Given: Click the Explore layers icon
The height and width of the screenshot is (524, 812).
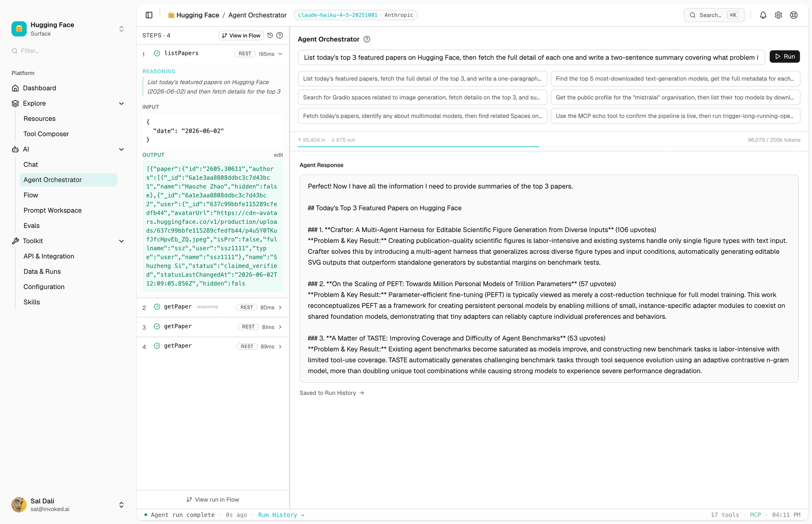Looking at the screenshot, I should coord(15,103).
